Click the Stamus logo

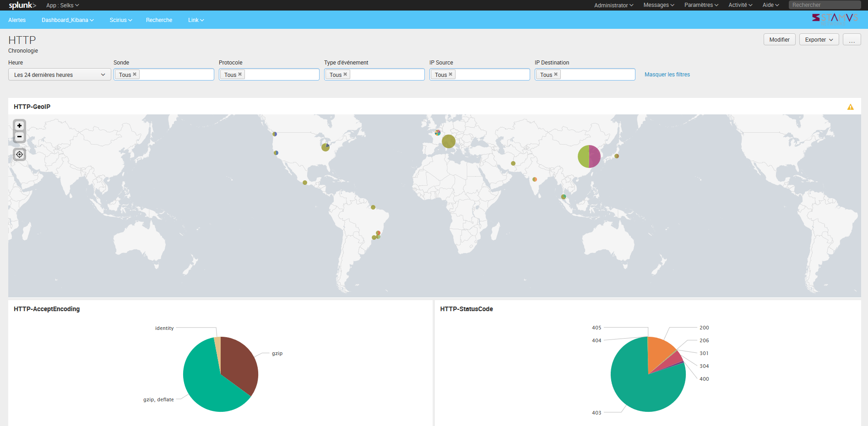tap(835, 18)
